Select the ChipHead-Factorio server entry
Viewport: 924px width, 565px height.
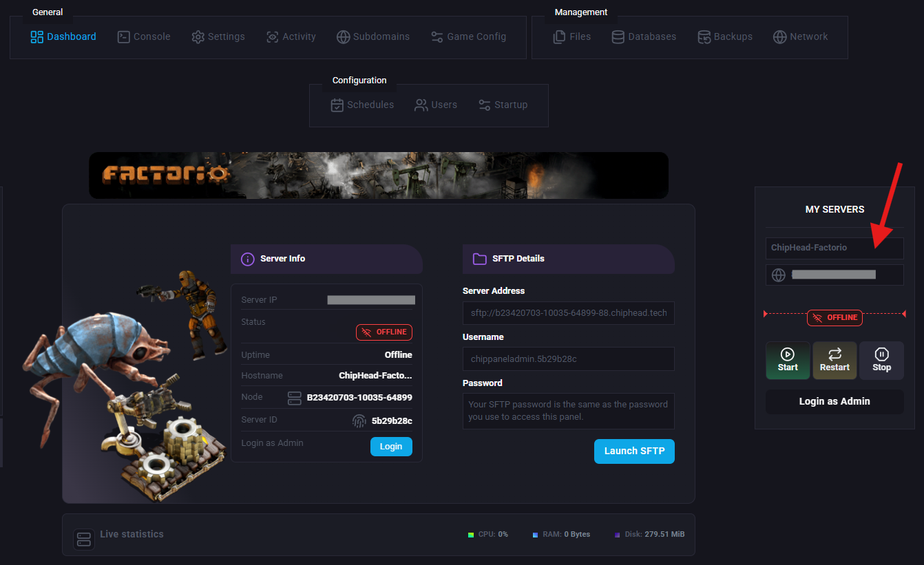(834, 248)
